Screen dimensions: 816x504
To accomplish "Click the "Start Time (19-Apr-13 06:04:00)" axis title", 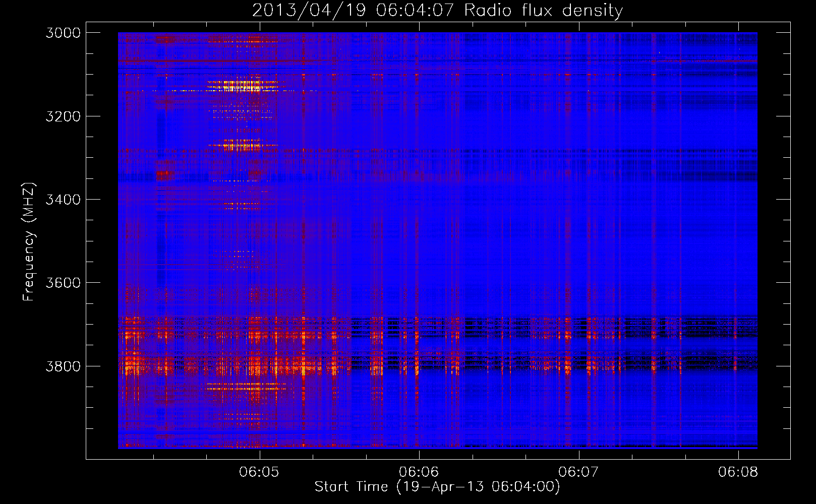I will pos(437,487).
